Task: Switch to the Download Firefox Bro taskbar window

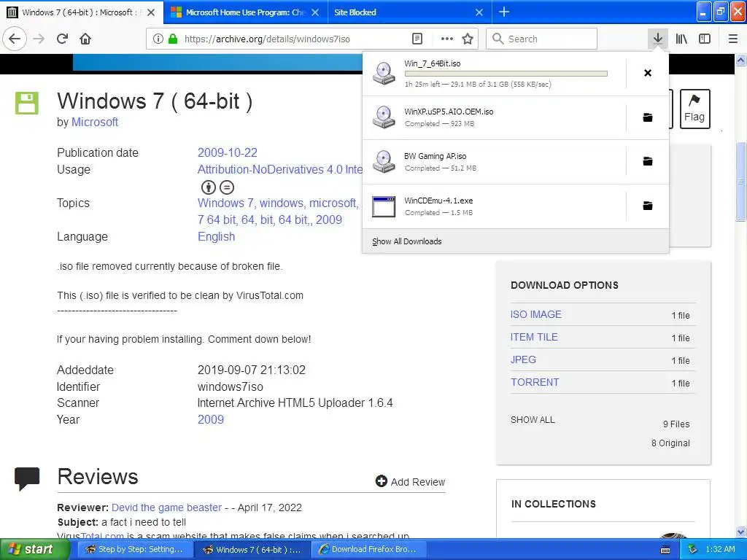Action: point(370,550)
